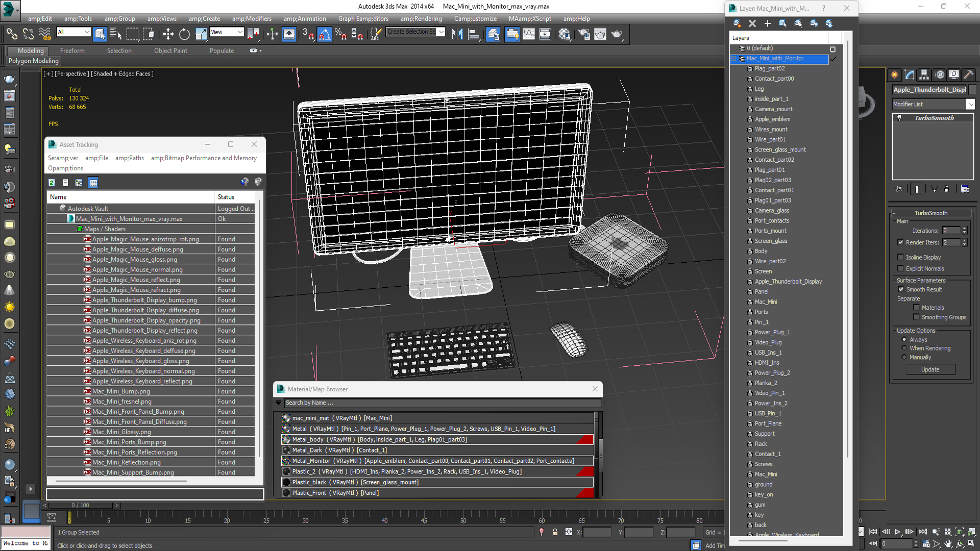Select the Link tool in main toolbar
Screen dimensions: 980x551
click(11, 34)
